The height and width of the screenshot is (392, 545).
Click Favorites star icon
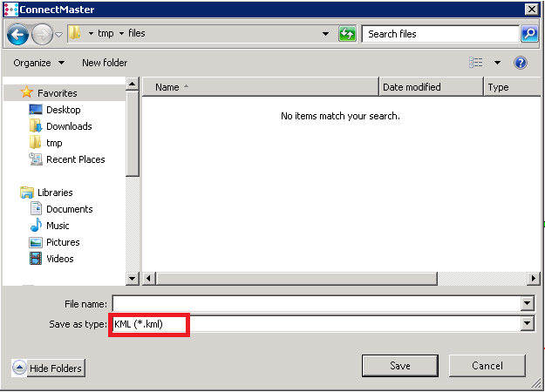[26, 92]
